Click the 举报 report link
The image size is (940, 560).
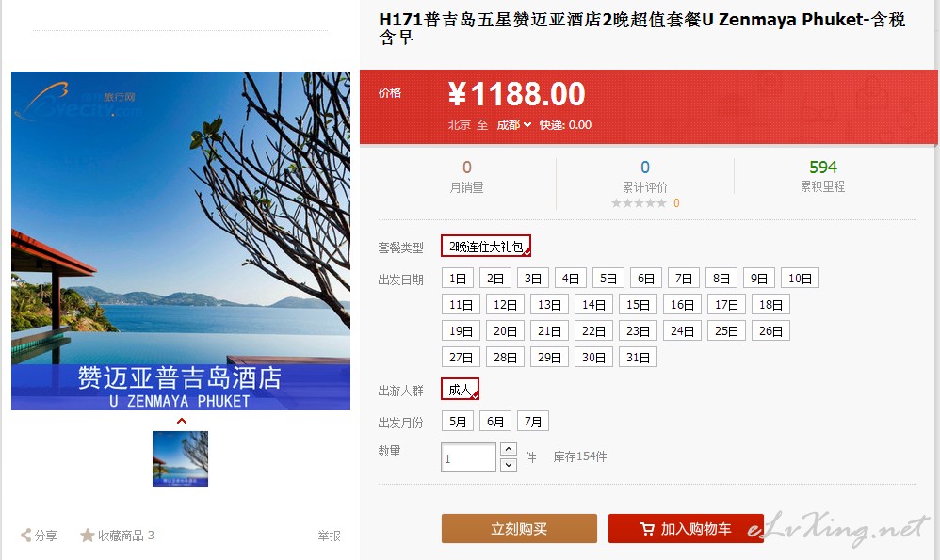tap(329, 536)
